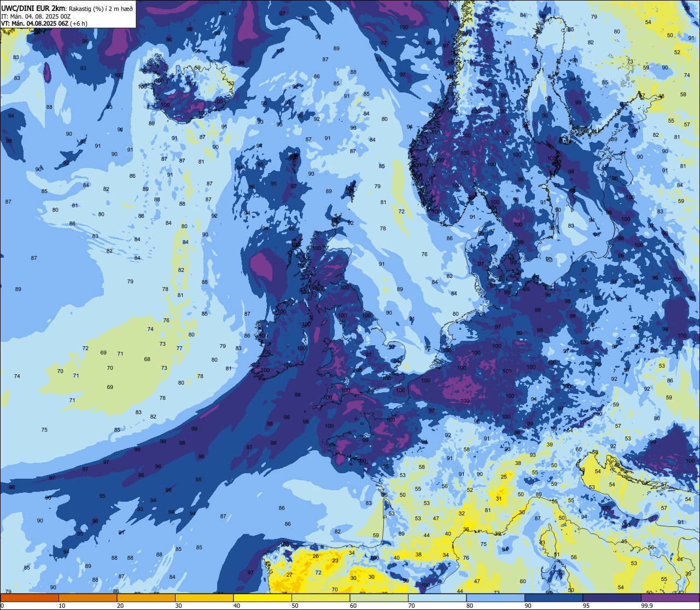Click the 'UWC/DINI EUR 2km' map title
Screen dimensions: 700x610
33,8
